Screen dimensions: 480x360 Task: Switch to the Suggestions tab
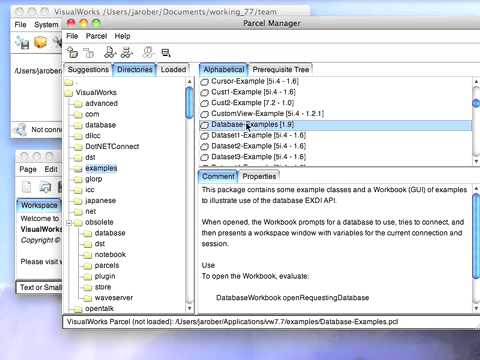[88, 70]
